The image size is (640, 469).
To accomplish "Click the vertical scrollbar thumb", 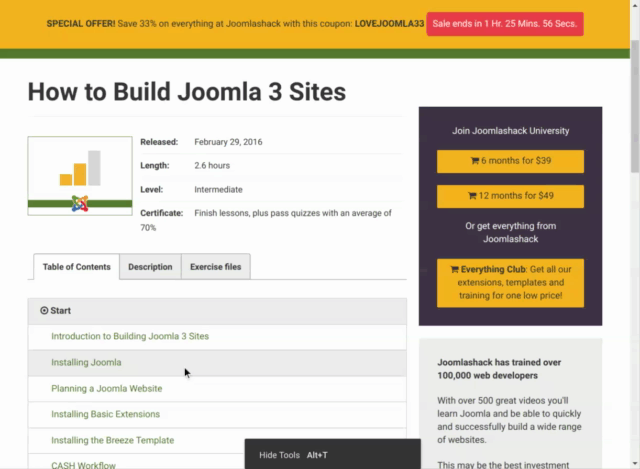I will pyautogui.click(x=635, y=106).
